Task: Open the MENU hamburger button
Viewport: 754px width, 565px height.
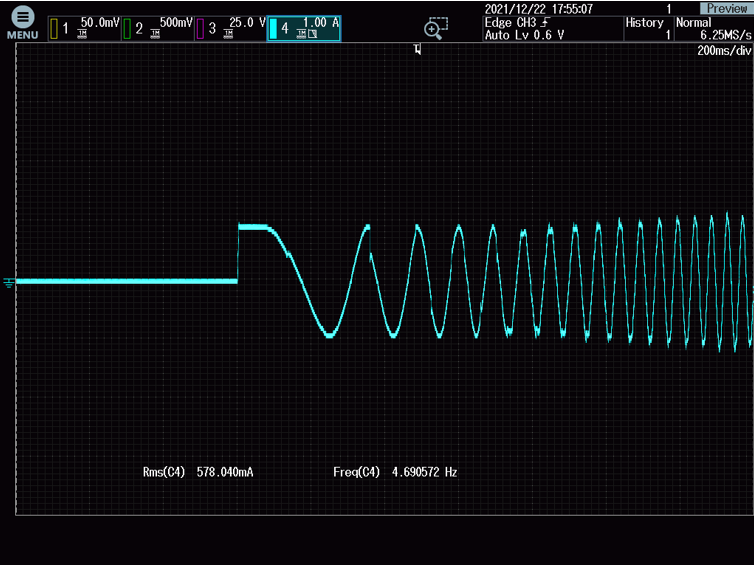Action: tap(22, 23)
